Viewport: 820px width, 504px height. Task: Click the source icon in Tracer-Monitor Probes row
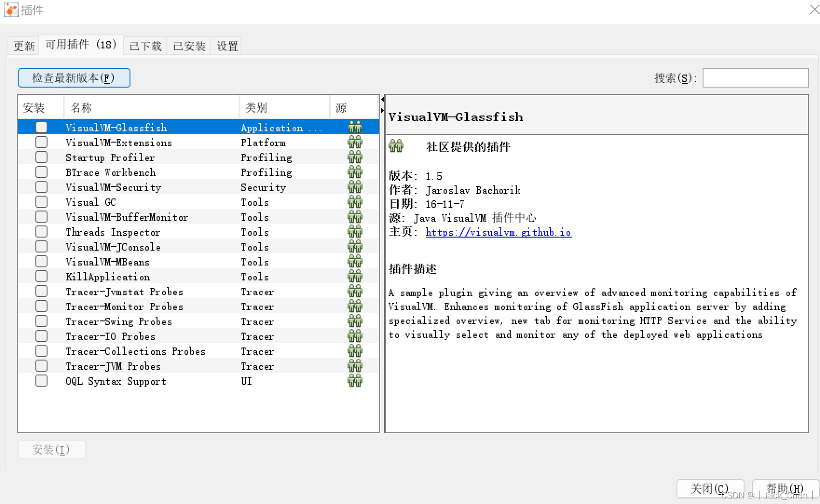point(355,306)
